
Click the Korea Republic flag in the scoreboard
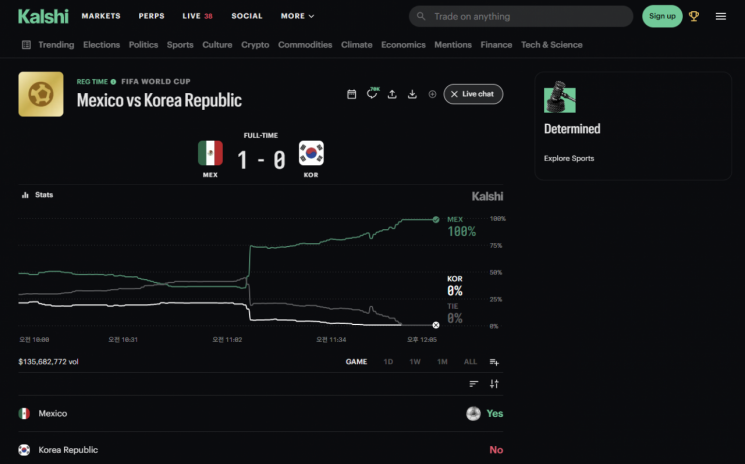click(311, 153)
